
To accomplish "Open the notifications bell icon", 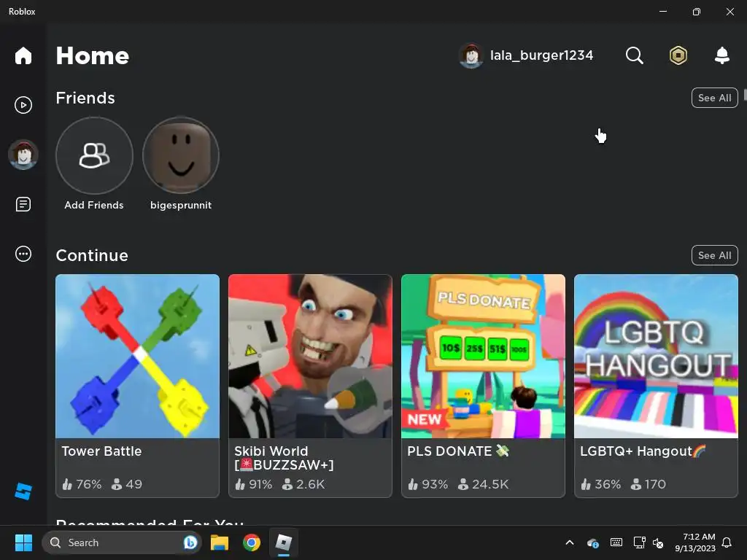I will pyautogui.click(x=722, y=55).
